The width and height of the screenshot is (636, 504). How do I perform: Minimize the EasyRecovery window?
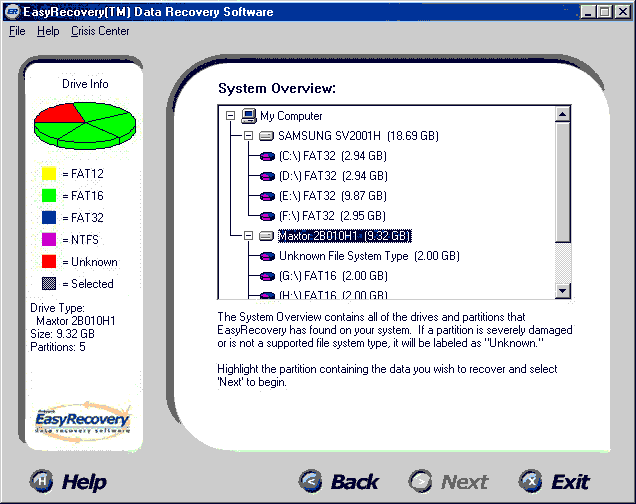(588, 12)
